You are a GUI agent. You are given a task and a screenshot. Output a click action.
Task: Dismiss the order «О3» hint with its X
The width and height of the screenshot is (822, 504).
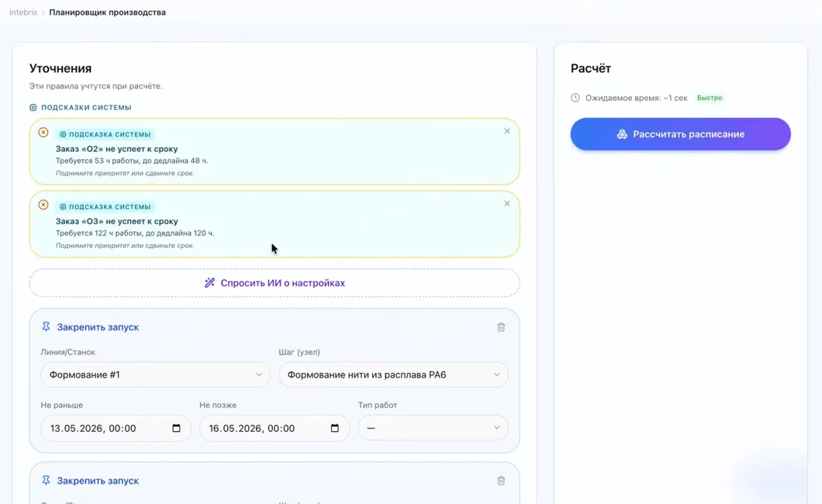(507, 203)
